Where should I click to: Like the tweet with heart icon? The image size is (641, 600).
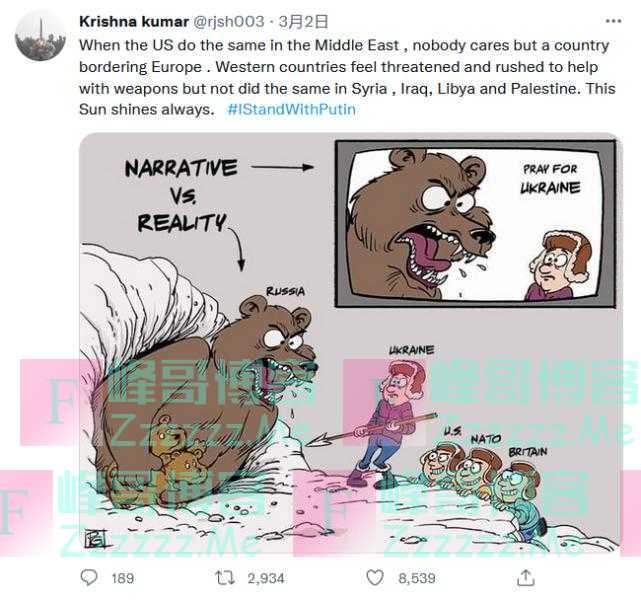point(374,578)
